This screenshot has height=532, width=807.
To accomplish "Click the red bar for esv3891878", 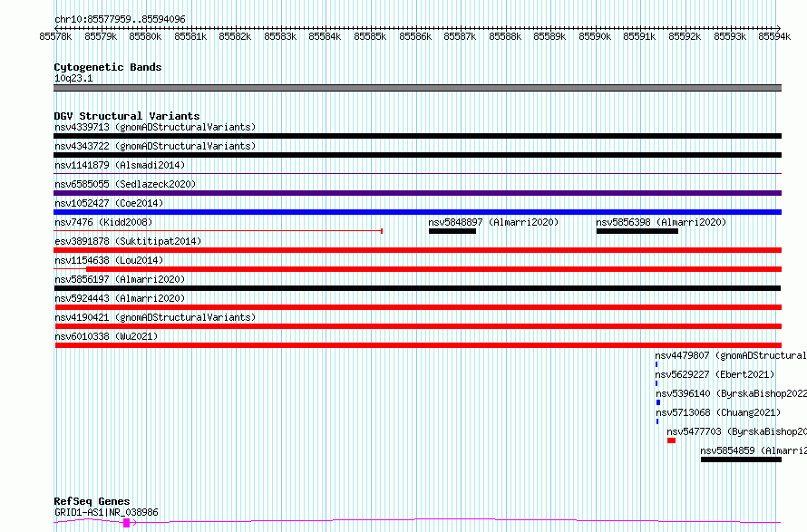I will click(417, 250).
